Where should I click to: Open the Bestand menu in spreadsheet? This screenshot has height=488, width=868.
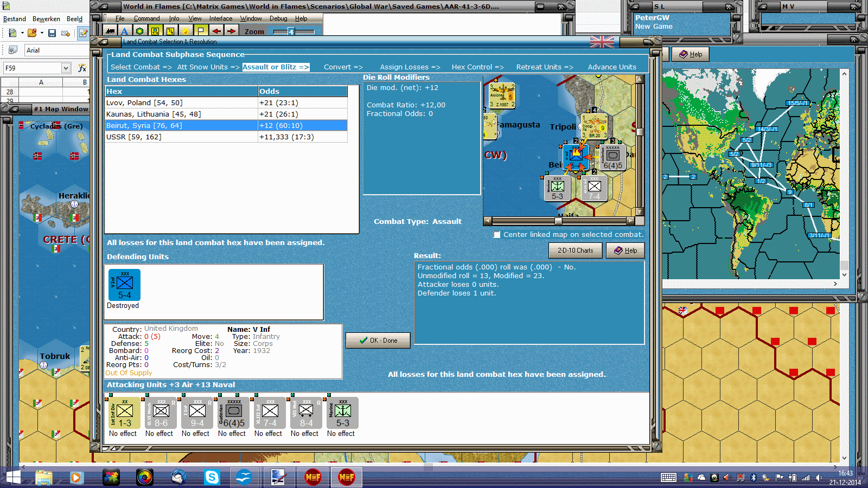(15, 19)
